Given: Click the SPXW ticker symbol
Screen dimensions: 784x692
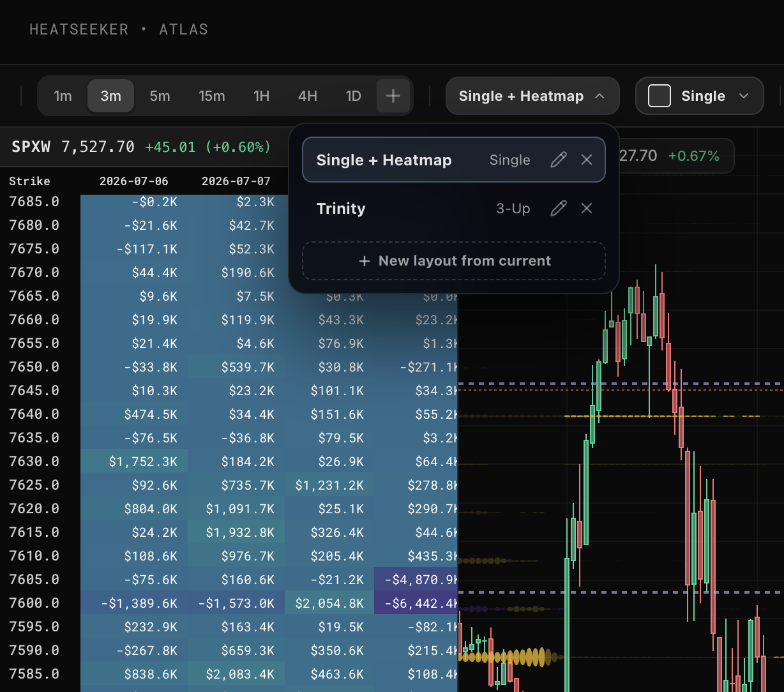Looking at the screenshot, I should [31, 147].
